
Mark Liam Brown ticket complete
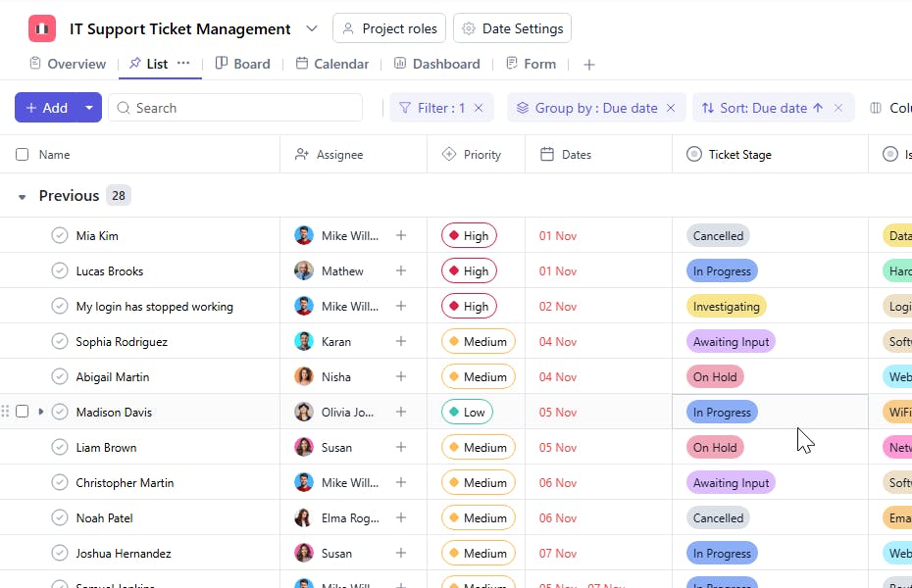(x=59, y=447)
